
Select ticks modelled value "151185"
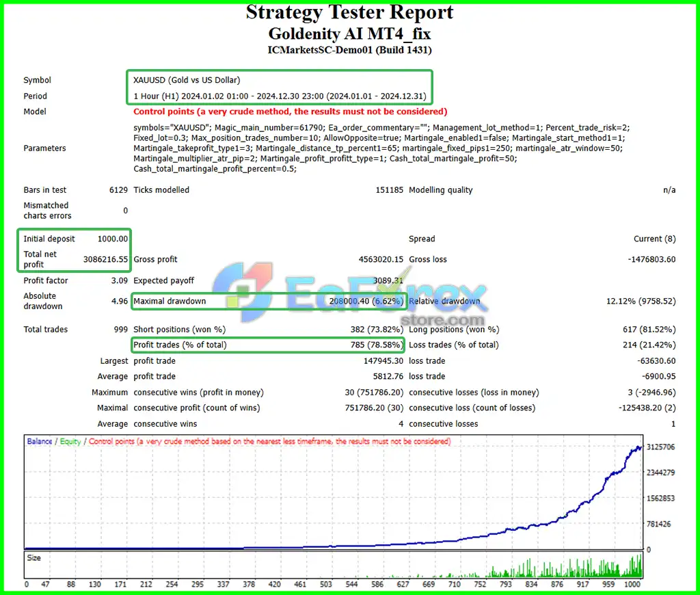pos(389,190)
